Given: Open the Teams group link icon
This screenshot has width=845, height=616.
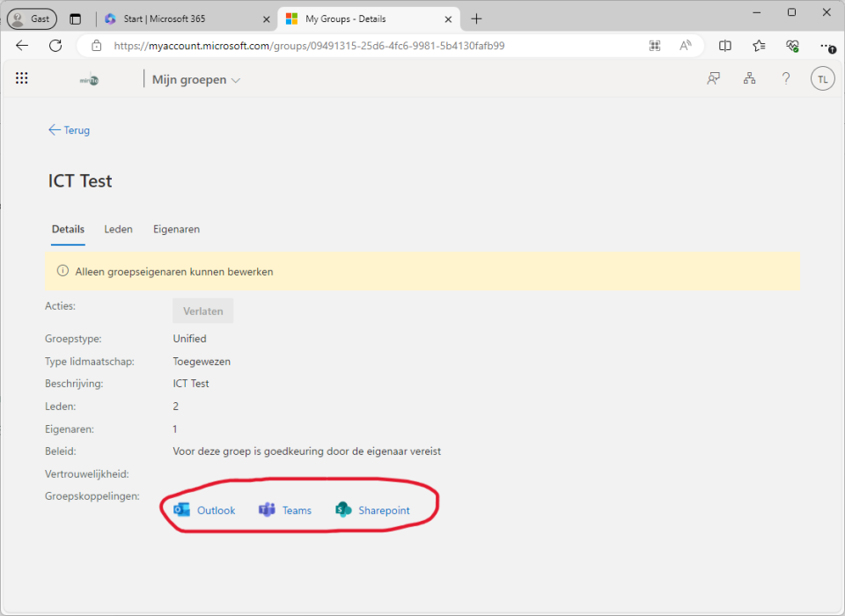Looking at the screenshot, I should 267,510.
